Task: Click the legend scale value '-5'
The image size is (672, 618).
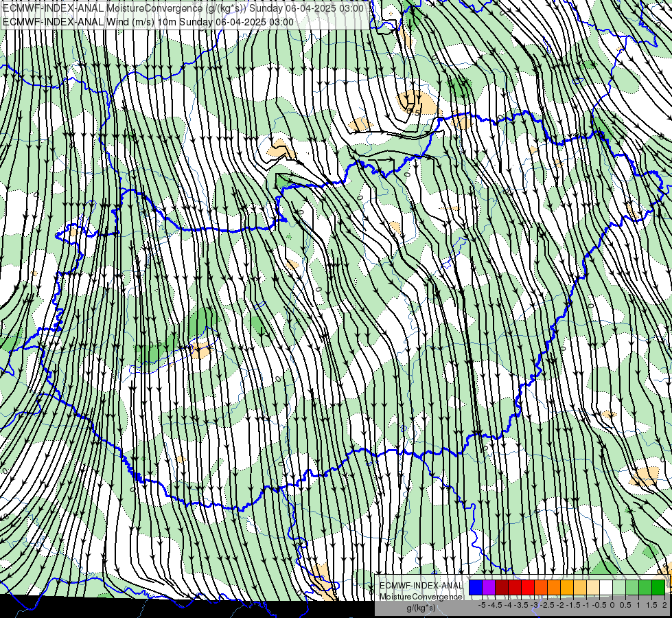Action: [x=482, y=605]
